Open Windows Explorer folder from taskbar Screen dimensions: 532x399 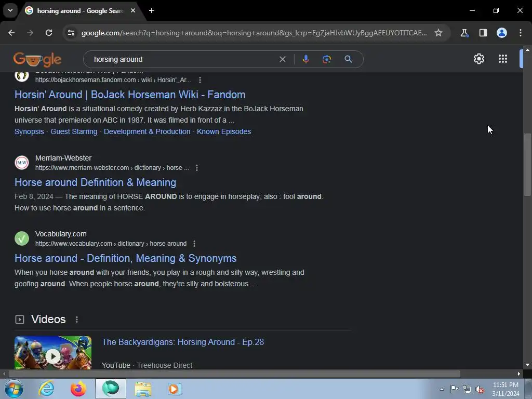(x=143, y=389)
